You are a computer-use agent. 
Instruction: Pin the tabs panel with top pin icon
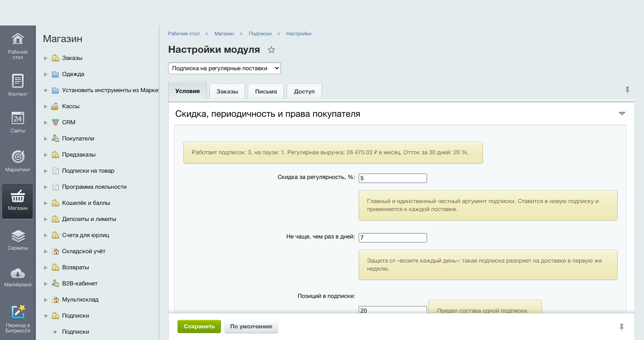[x=627, y=90]
